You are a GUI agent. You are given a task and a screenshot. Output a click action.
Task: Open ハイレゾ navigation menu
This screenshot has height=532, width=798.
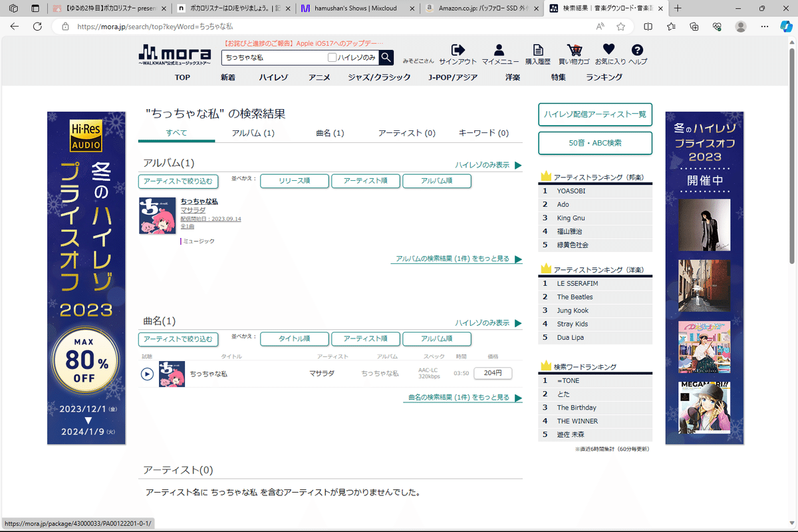coord(273,77)
